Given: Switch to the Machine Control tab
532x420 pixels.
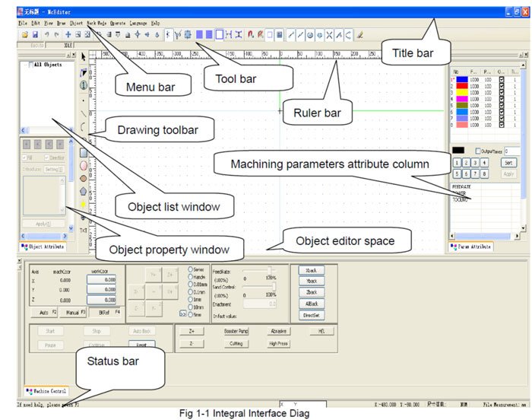Looking at the screenshot, I should (46, 391).
